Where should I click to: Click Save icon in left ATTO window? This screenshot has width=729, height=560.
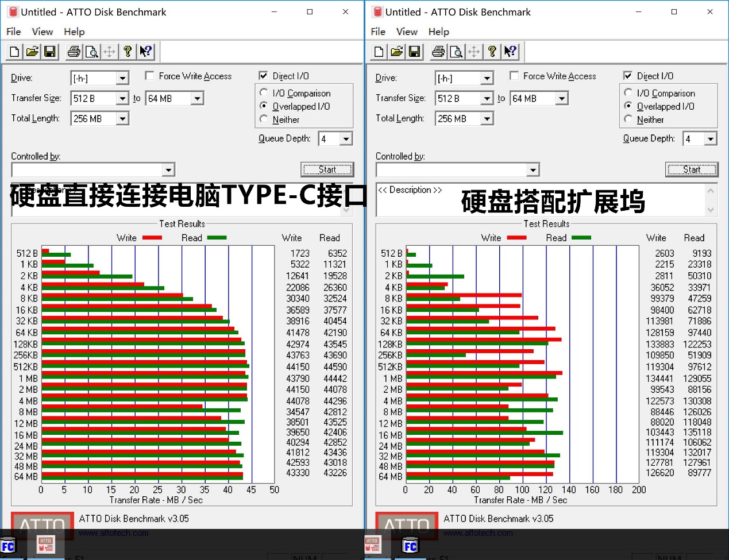coord(50,52)
